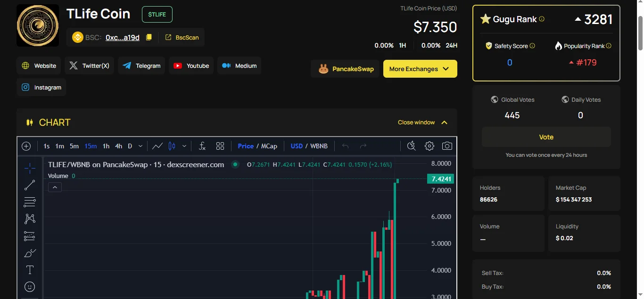
Task: Toggle line chart style
Action: 157,146
